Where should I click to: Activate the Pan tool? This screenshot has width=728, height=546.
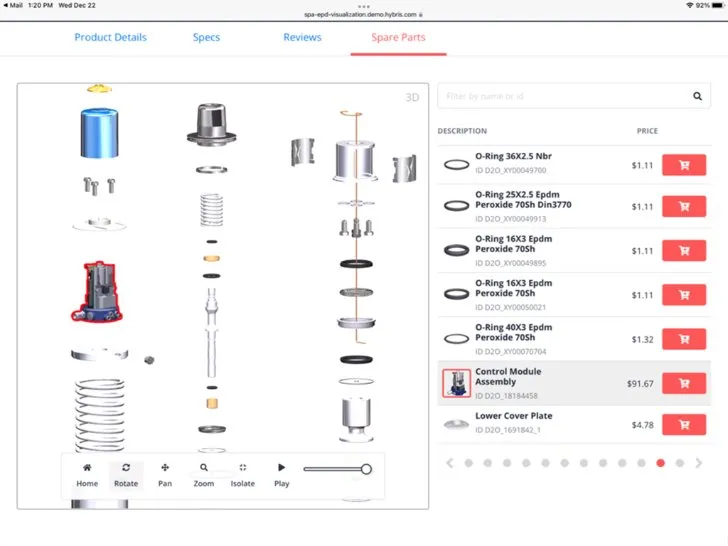(x=165, y=474)
